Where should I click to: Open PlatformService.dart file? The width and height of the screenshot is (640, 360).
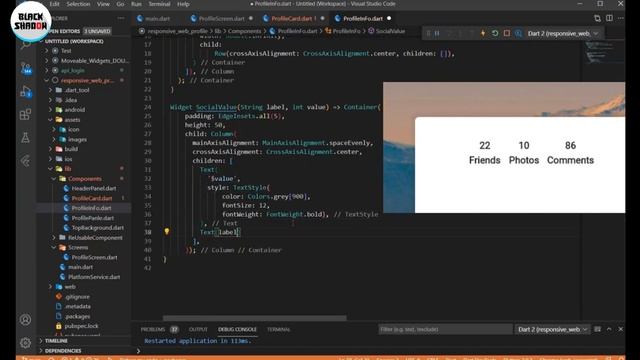point(84,277)
